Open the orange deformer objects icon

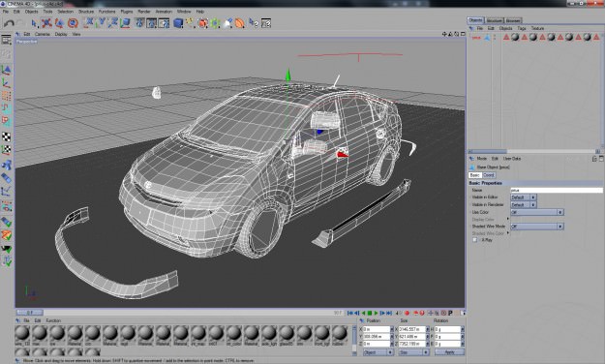pos(240,23)
